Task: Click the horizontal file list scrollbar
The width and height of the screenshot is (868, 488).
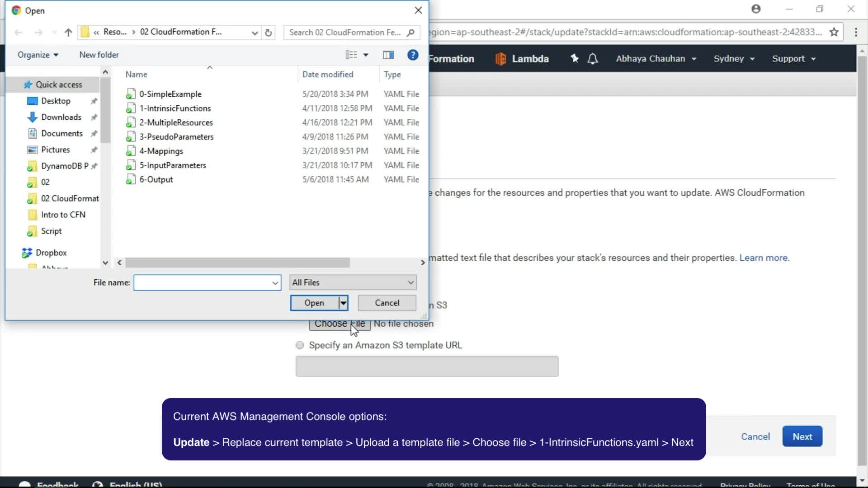Action: [237, 263]
